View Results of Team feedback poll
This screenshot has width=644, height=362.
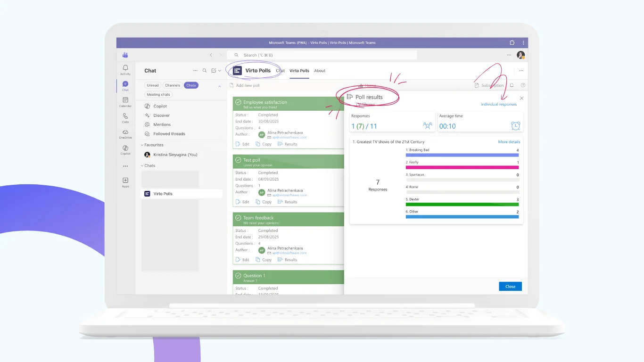(287, 260)
